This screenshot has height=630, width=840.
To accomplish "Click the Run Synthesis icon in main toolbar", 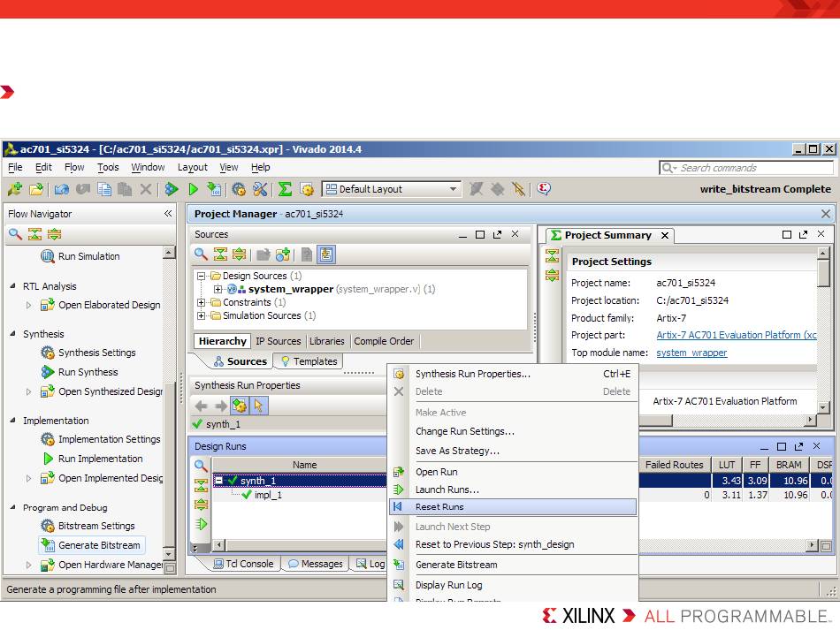I will [x=172, y=189].
